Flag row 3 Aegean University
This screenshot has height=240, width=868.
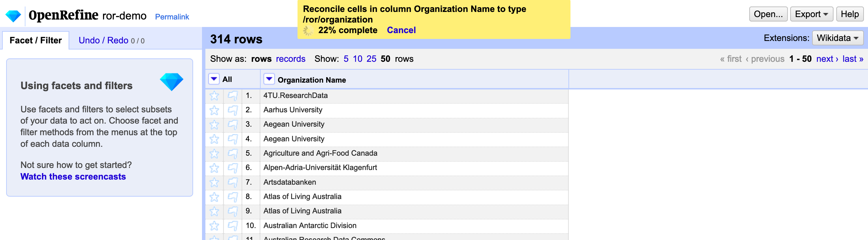(x=233, y=124)
